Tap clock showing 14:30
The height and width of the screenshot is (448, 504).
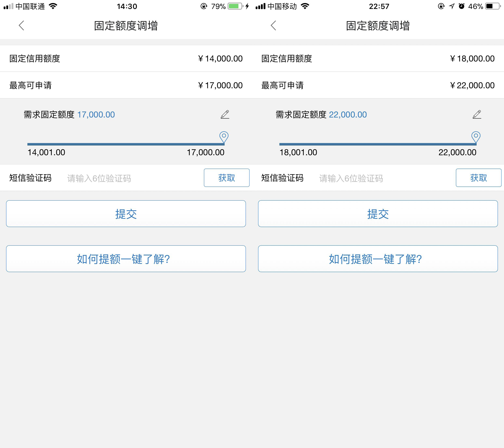[x=127, y=6]
